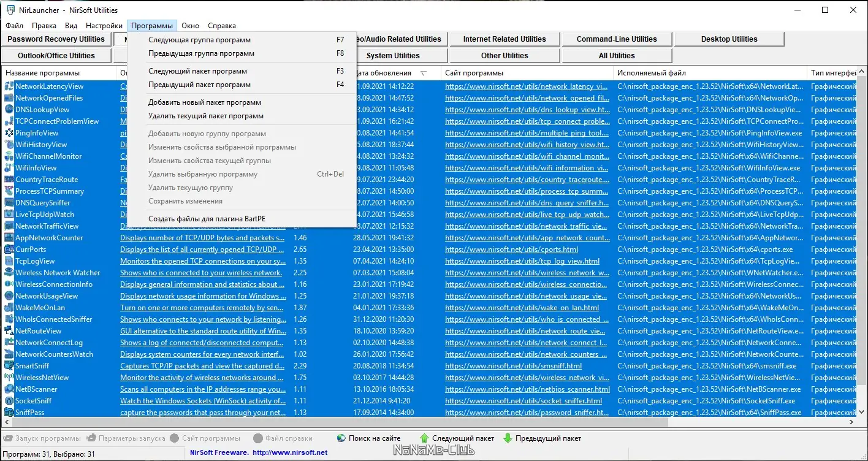
Task: Switch to Outlook/Office Utilities group
Action: coord(56,56)
